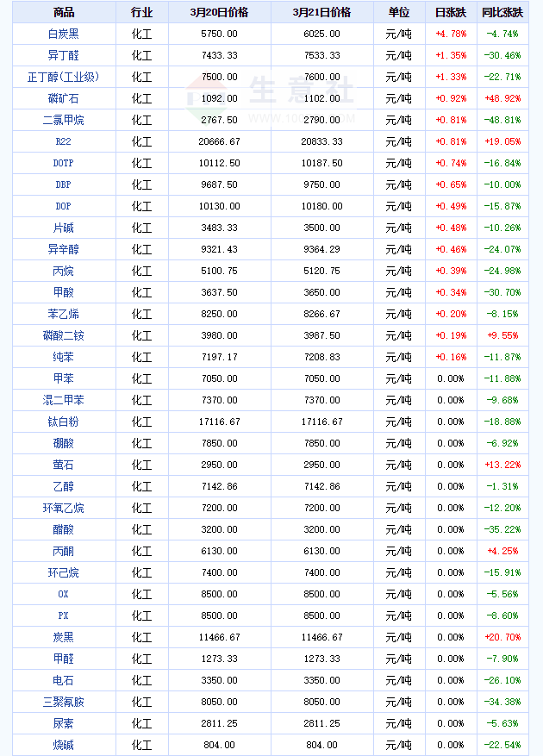
Task: Open the 磷矿石 product page
Action: [63, 98]
